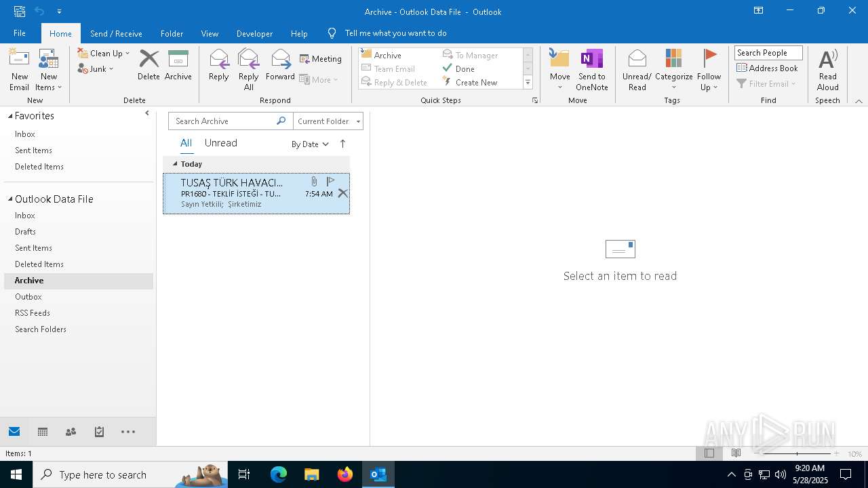Choose the Create New quick step
The image size is (868, 488).
469,82
